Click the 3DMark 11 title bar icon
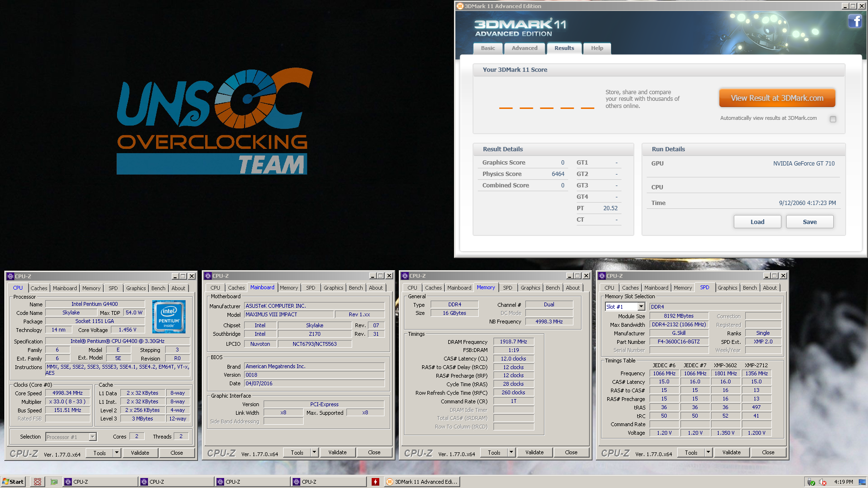This screenshot has width=868, height=488. click(x=460, y=6)
